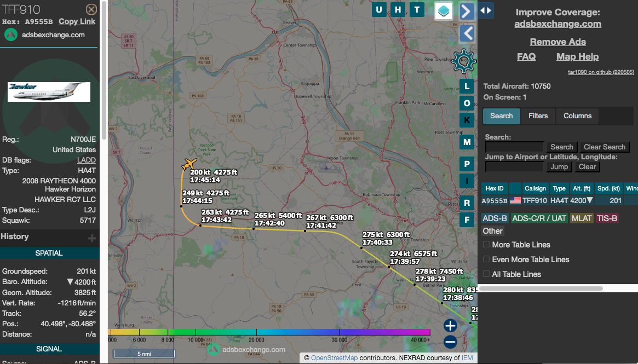Click the Clear button beside Jump

587,167
